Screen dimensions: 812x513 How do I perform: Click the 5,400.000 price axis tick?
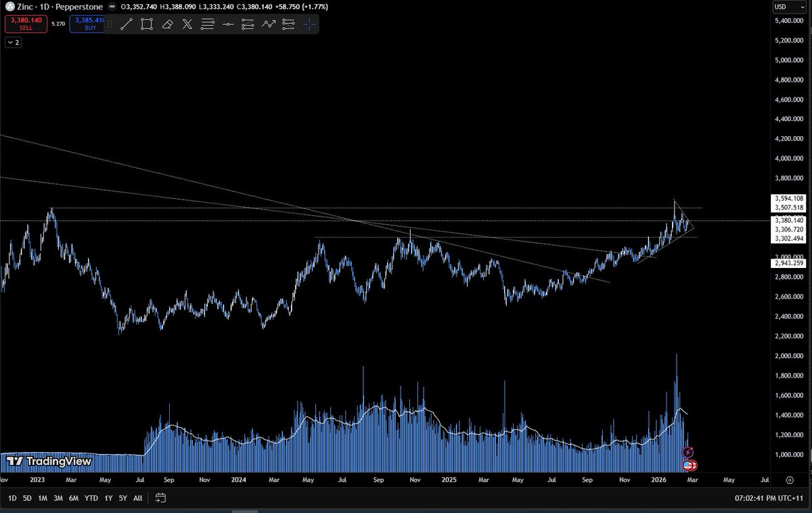coord(790,20)
